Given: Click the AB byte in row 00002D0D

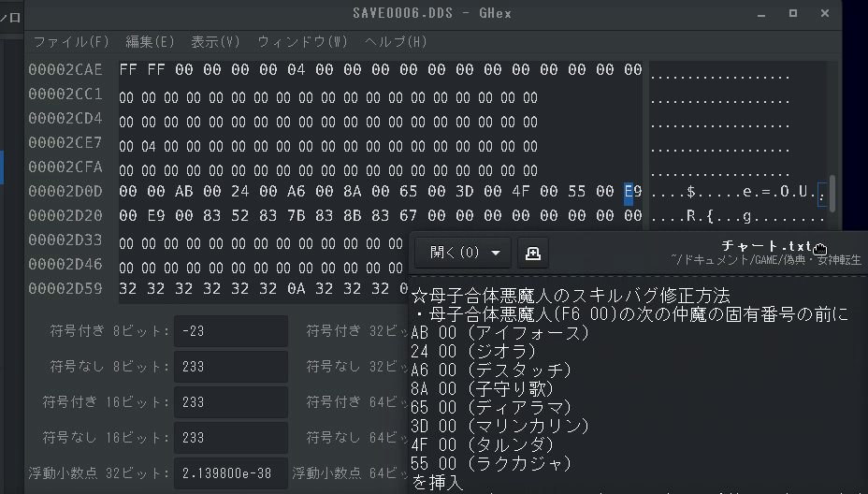Looking at the screenshot, I should [x=183, y=192].
